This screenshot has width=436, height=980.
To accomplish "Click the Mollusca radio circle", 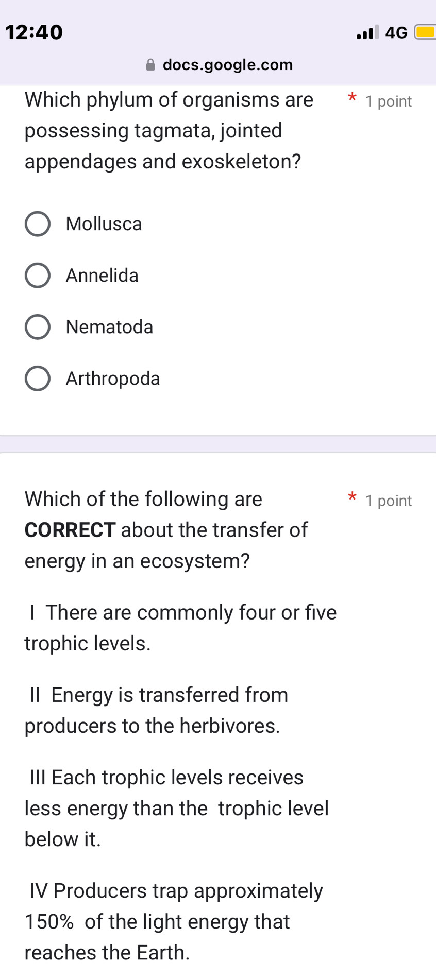I will click(37, 223).
